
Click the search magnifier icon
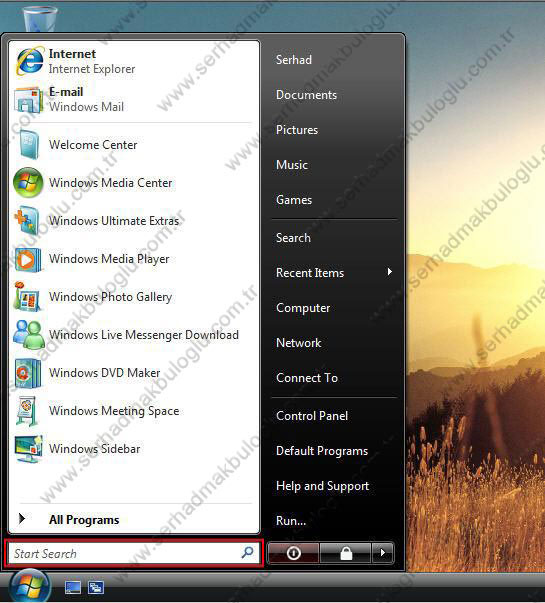tap(247, 552)
